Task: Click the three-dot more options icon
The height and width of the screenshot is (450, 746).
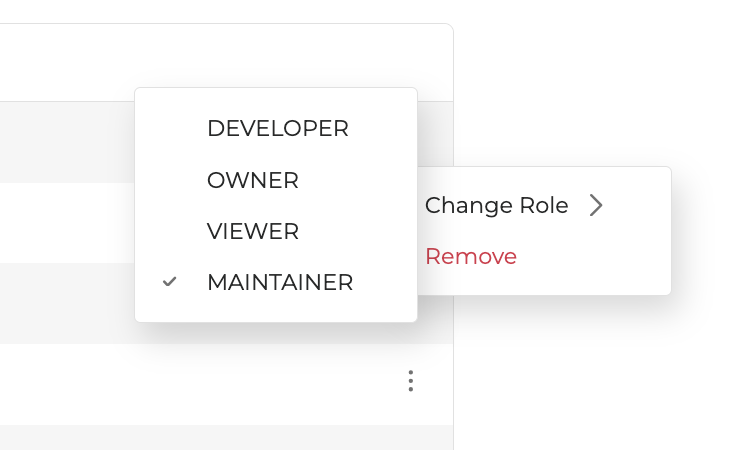Action: (x=410, y=381)
